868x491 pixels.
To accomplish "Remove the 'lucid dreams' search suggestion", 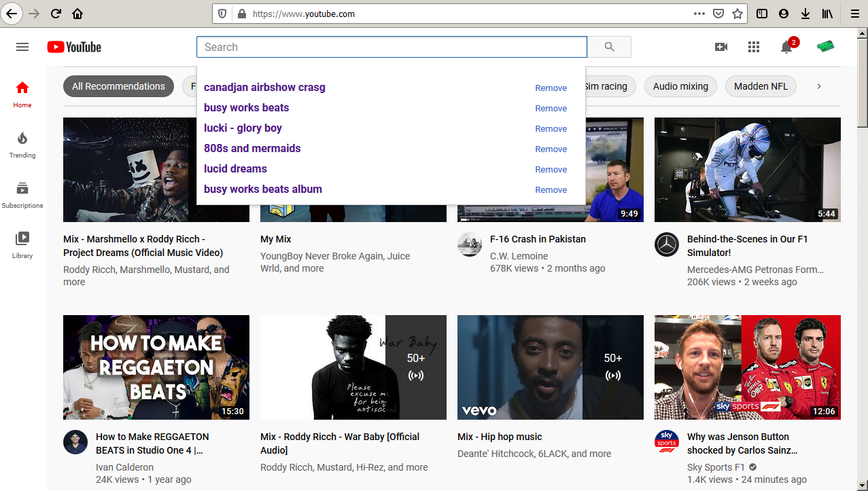I will [551, 169].
